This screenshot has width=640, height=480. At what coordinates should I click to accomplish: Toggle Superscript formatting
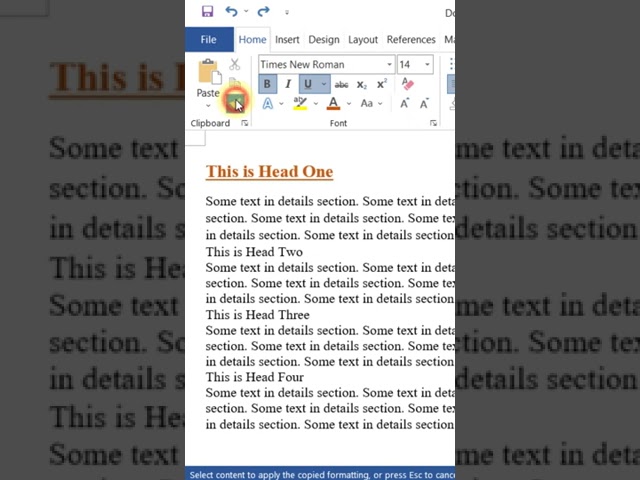tap(382, 84)
